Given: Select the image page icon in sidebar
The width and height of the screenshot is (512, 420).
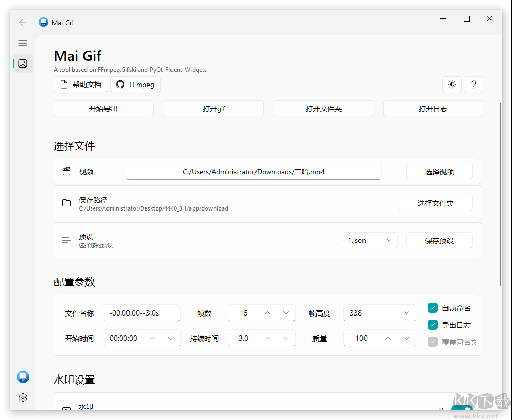Looking at the screenshot, I should click(x=23, y=64).
